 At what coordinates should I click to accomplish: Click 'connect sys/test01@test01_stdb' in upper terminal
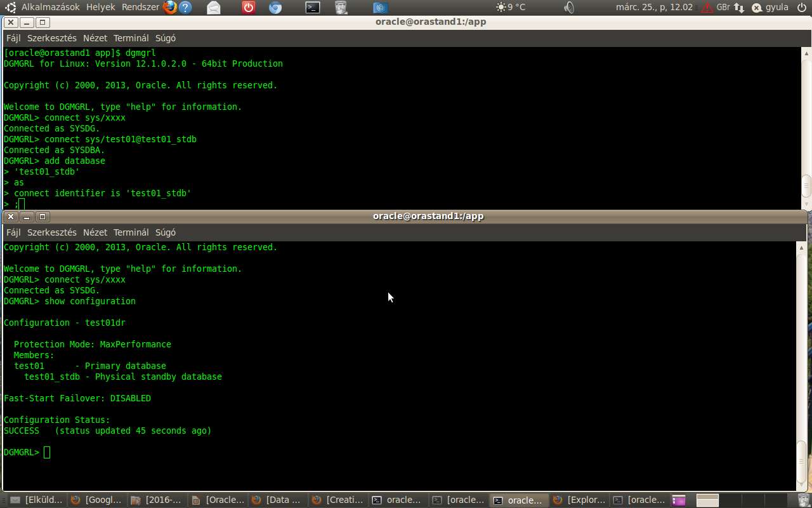(121, 139)
